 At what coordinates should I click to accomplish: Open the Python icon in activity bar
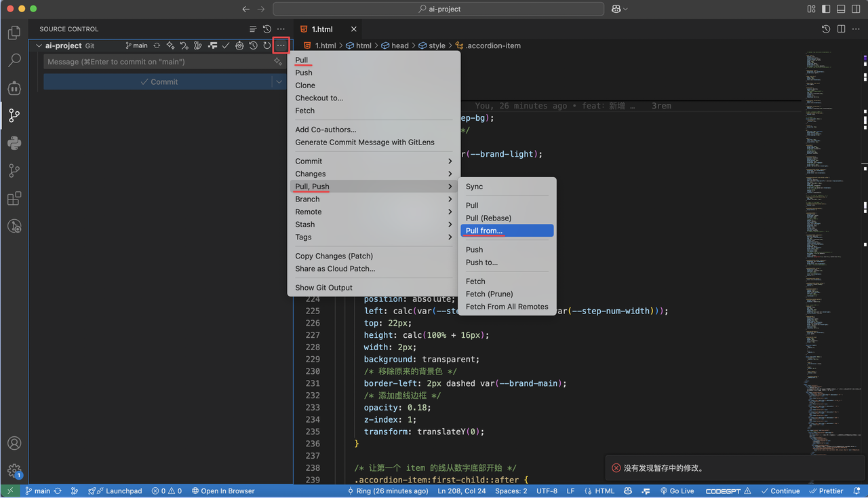(14, 143)
